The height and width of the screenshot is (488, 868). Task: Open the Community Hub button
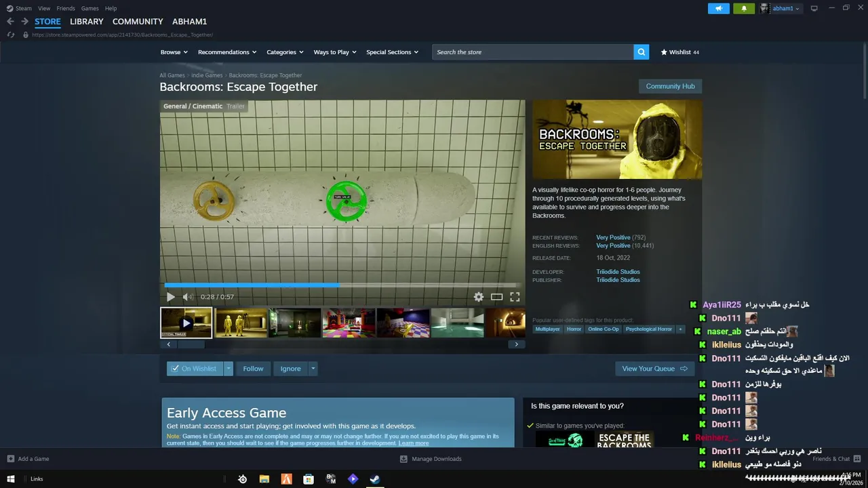670,86
